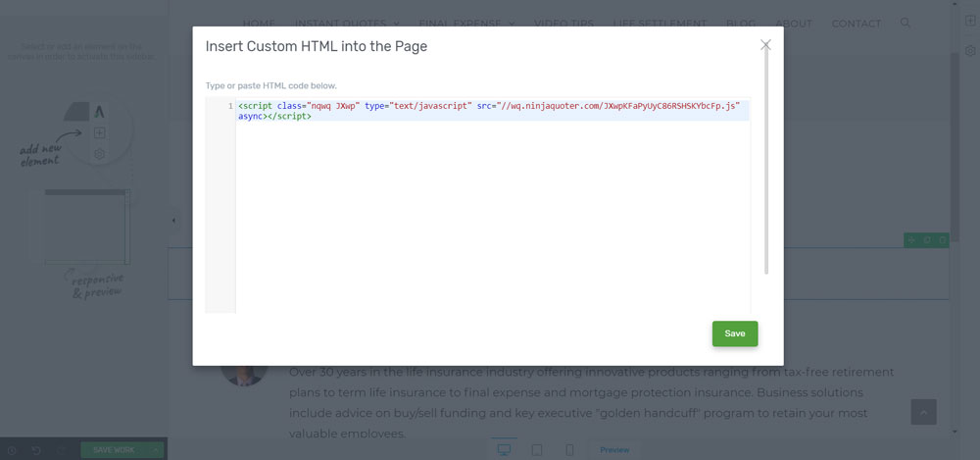Click the add element plus icon in right sidebar
Image resolution: width=980 pixels, height=460 pixels.
coord(970,21)
